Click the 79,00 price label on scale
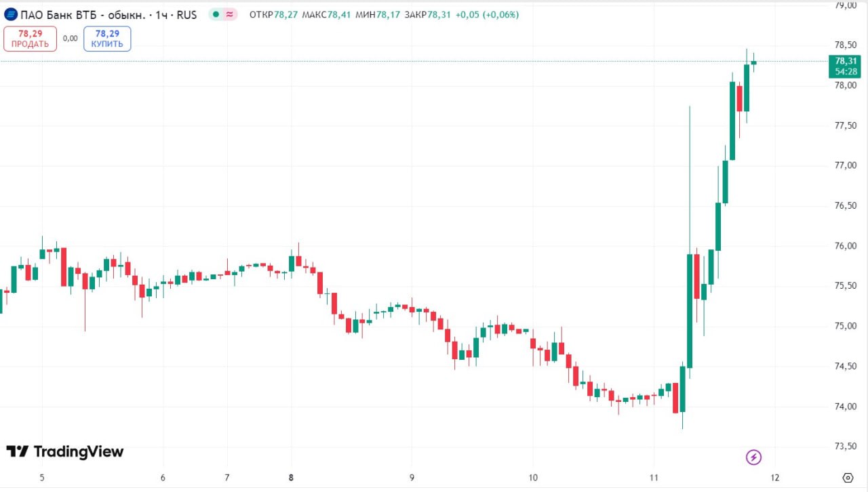This screenshot has width=868, height=492. 845,5
